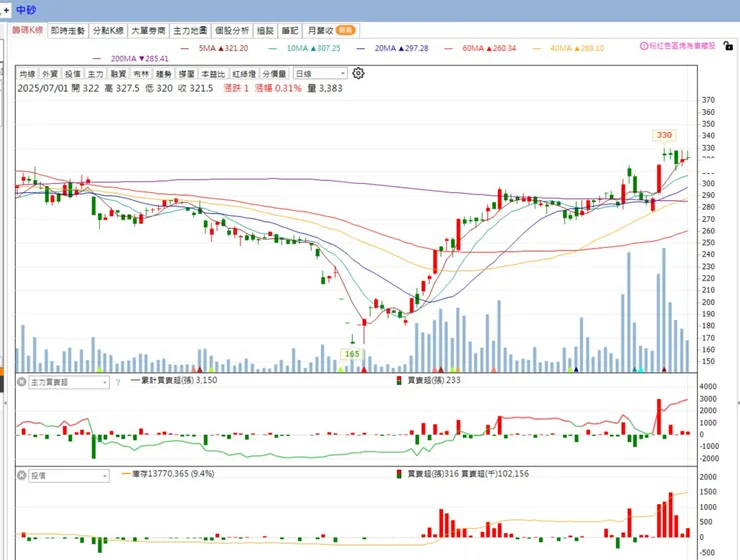This screenshot has width=740, height=560.
Task: Toggle the 分價量 price-volume overlay
Action: (275, 74)
